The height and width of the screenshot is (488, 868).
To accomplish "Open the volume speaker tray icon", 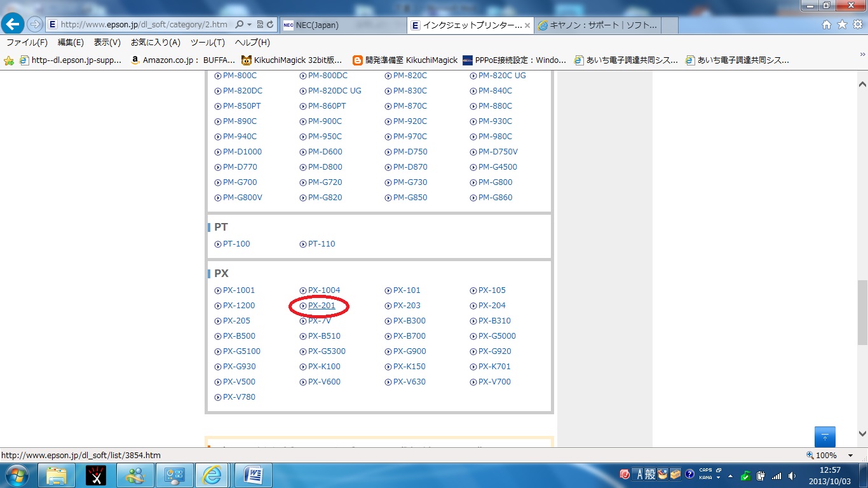I will click(x=792, y=475).
